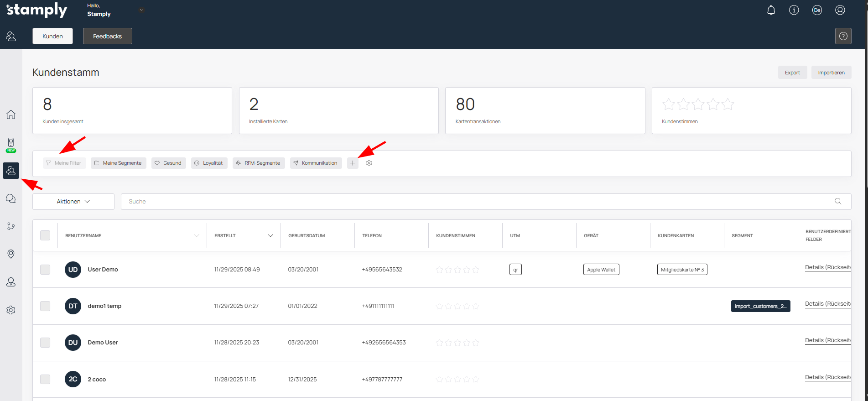Click into the Suche search field
The height and width of the screenshot is (401, 868).
[x=474, y=202]
